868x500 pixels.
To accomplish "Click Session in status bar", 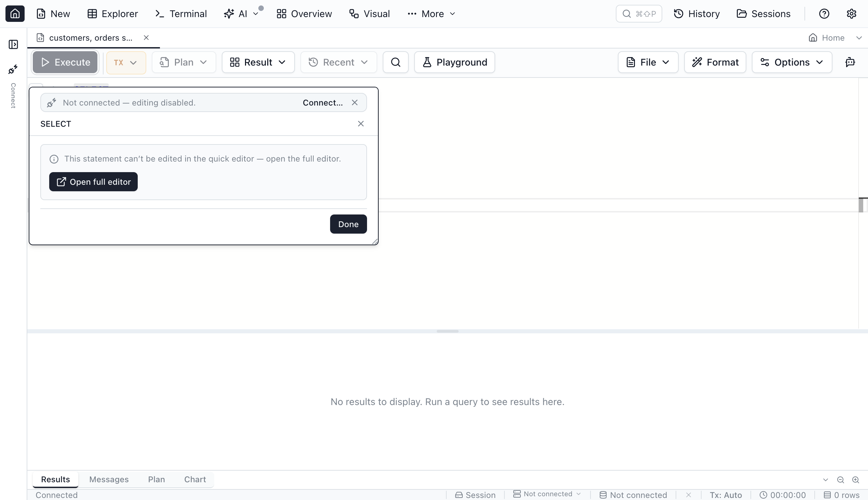I will click(x=475, y=495).
